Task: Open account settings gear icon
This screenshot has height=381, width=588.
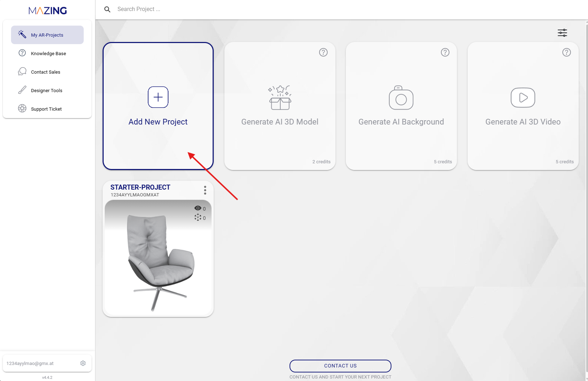Action: pos(83,363)
